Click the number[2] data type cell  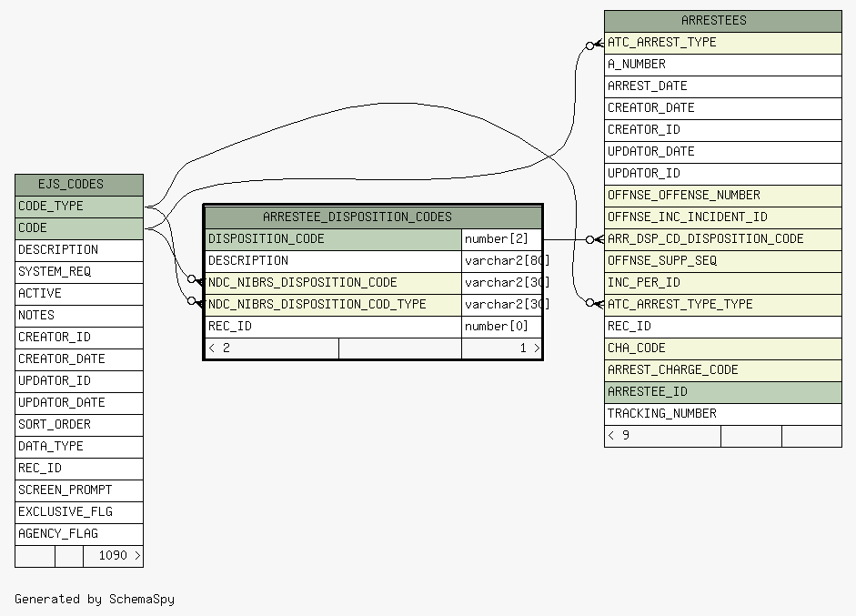point(502,239)
